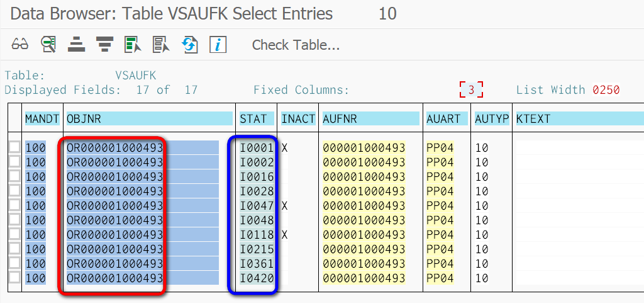Select the AUFNR cell in the I0215 row

click(x=364, y=249)
